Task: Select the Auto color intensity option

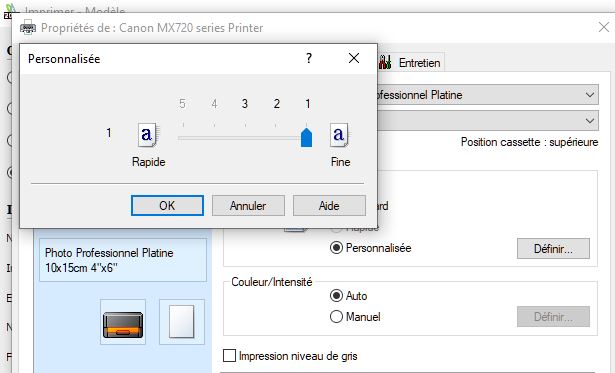Action: pyautogui.click(x=336, y=296)
